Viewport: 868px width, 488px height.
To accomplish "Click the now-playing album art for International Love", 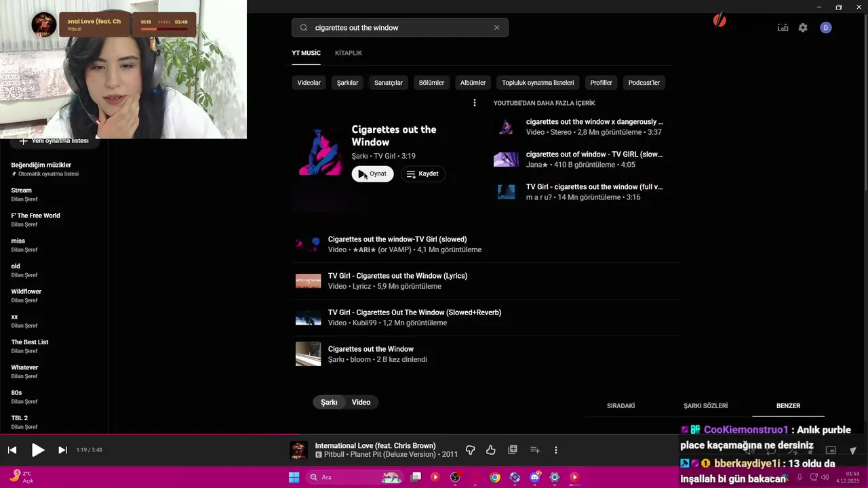I will pyautogui.click(x=298, y=450).
